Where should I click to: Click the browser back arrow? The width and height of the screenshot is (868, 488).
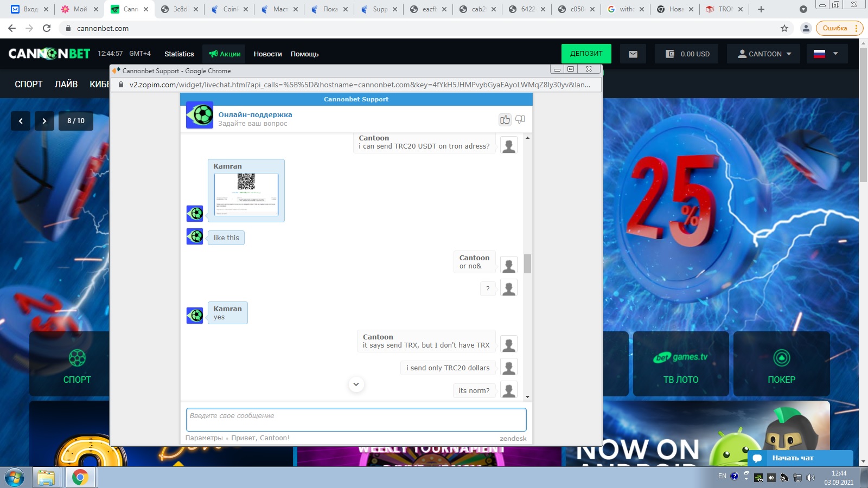[x=12, y=28]
